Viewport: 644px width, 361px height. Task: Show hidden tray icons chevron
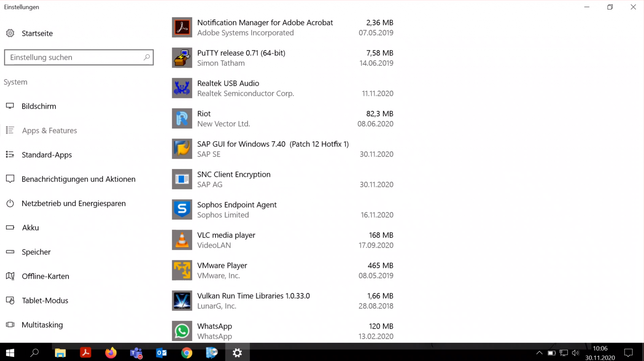coord(539,353)
